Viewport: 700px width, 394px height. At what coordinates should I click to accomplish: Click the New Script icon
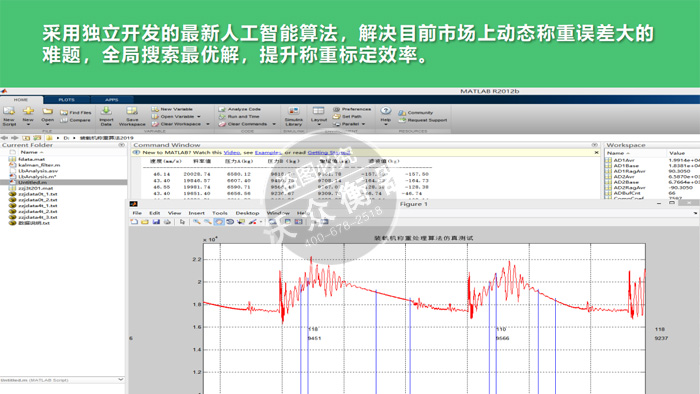pyautogui.click(x=9, y=111)
